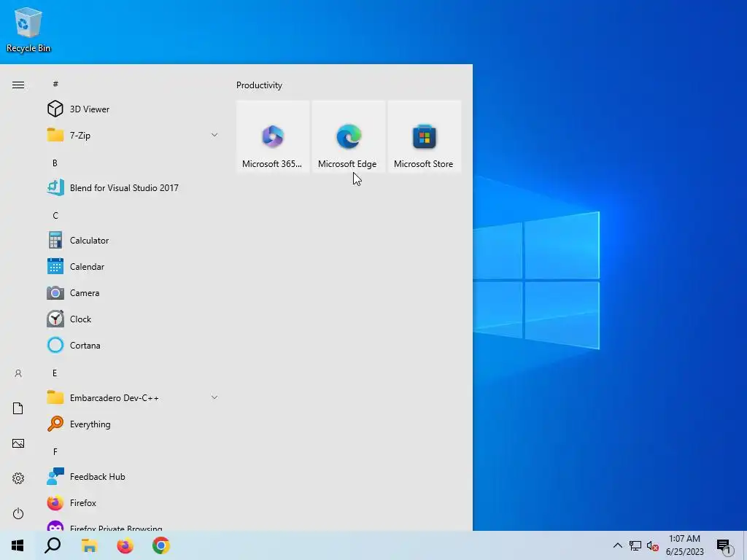Expand the Embarcadero Dev-C++ folder chevron
This screenshot has height=560, width=747.
click(214, 397)
